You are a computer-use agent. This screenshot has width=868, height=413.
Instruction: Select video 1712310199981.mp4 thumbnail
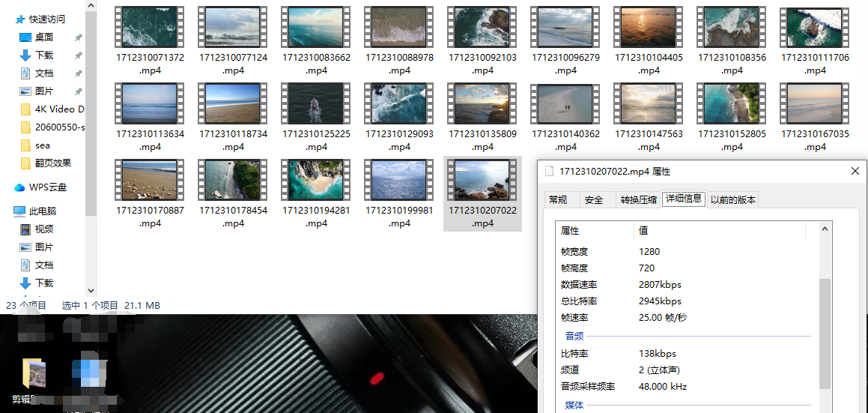coord(398,180)
